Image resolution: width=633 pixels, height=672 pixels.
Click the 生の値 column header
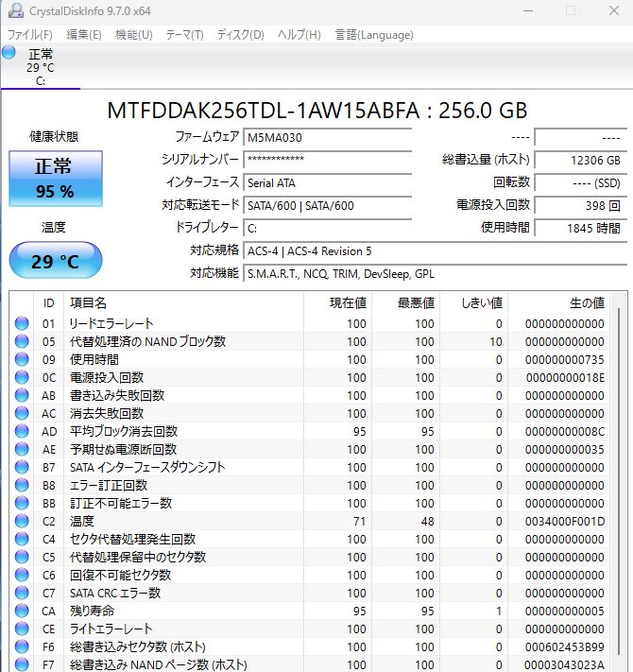[x=559, y=303]
